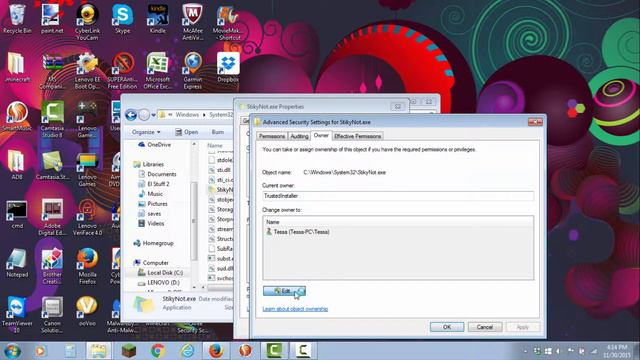Click Open in the Explorer toolbar
640x360 pixels.
point(187,132)
